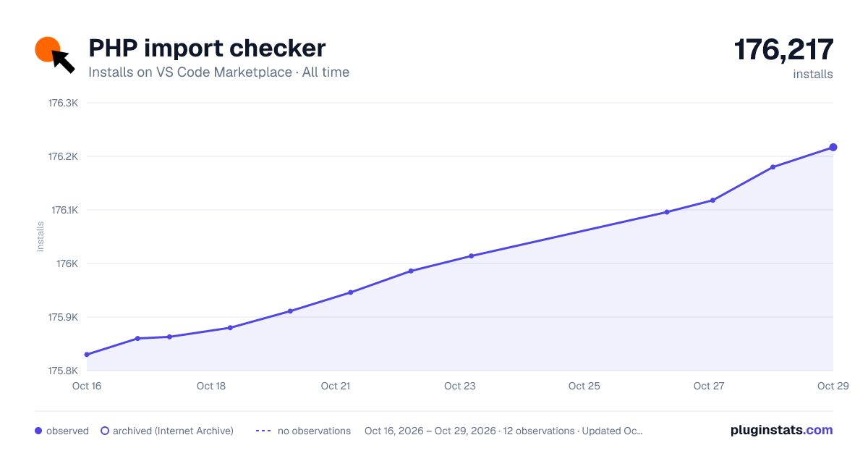Click 'Installs on VS Code Marketplace · All time' subtitle
This screenshot has height=456, width=868.
pos(218,72)
